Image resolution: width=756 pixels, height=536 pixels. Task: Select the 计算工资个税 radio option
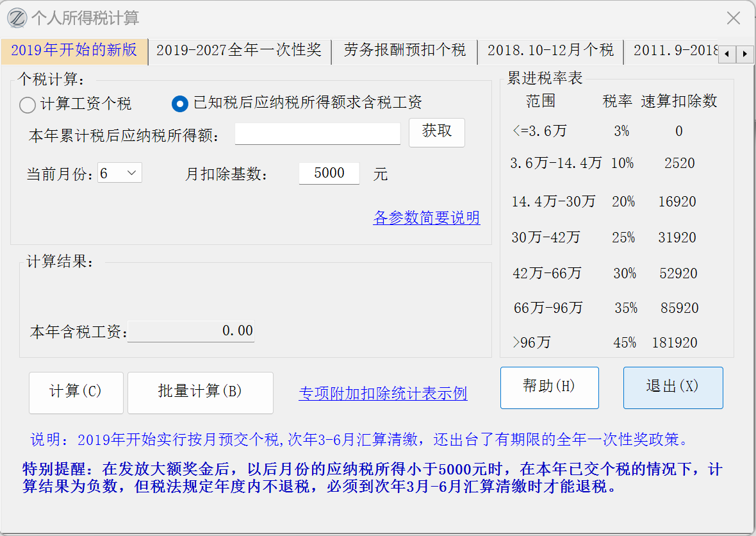pyautogui.click(x=28, y=104)
